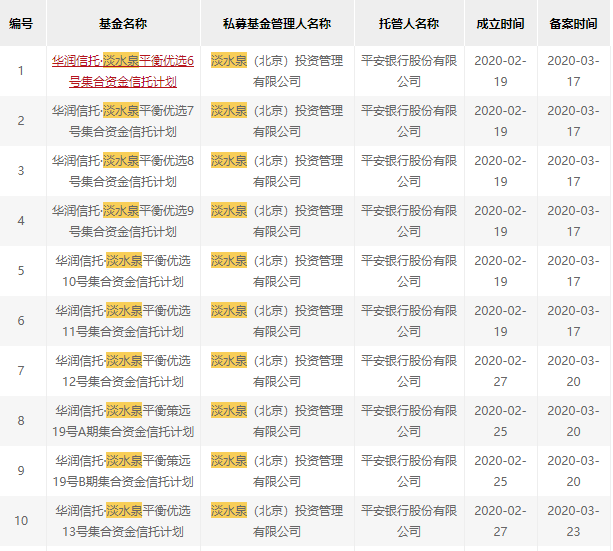Click filing date 2020-03-23 in row 10
The width and height of the screenshot is (613, 551).
pyautogui.click(x=574, y=521)
